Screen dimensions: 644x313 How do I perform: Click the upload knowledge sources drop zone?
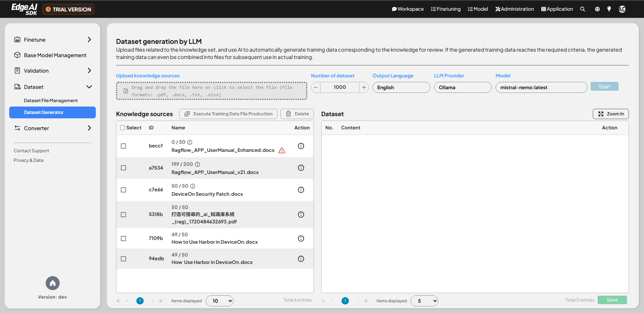(x=211, y=91)
